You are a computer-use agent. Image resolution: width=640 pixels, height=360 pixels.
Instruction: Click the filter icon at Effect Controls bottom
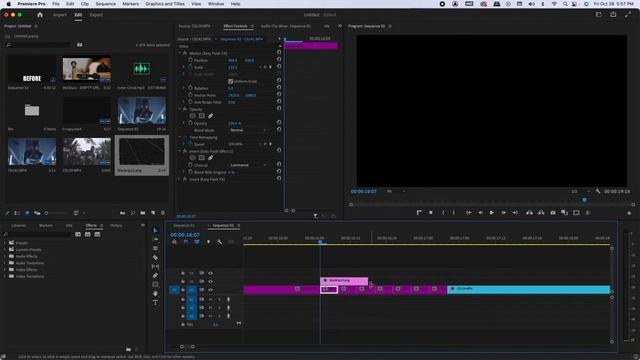coord(316,216)
